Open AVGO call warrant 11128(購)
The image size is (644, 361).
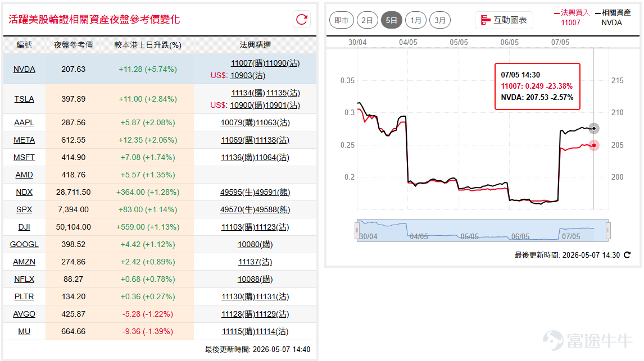point(238,314)
